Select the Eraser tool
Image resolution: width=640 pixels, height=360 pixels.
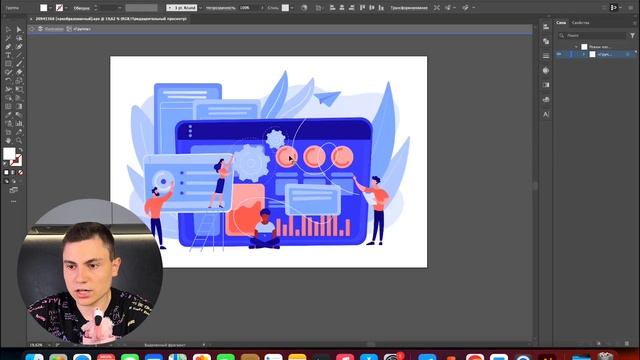[x=19, y=72]
